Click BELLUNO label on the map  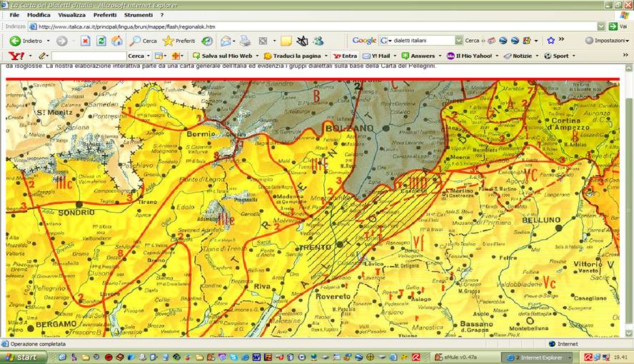541,220
